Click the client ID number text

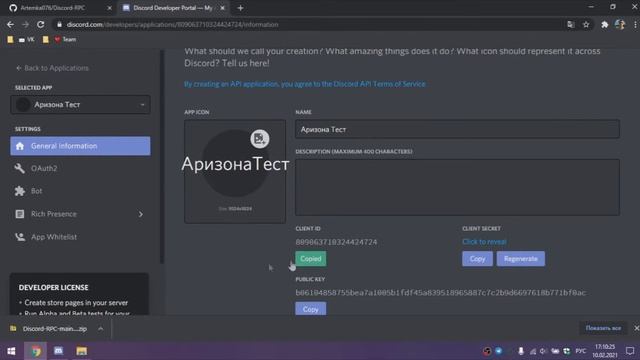click(x=336, y=242)
